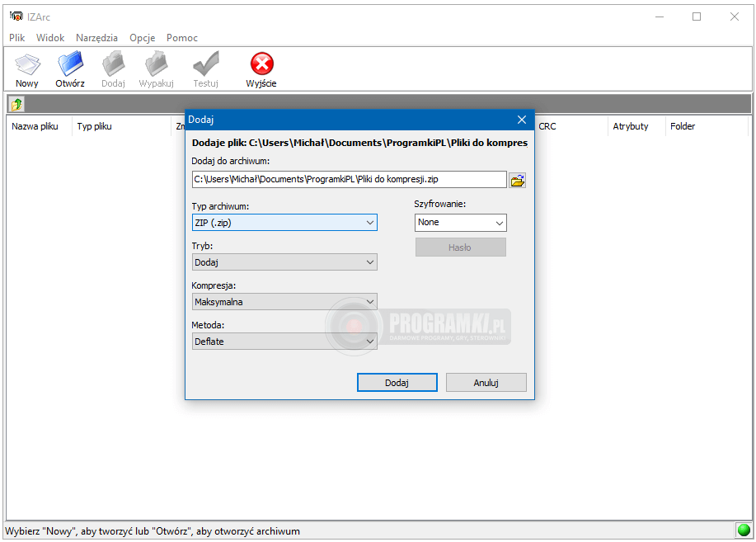This screenshot has height=542, width=756.
Task: Click the 'Dodaj do archiwum:' label
Action: click(x=231, y=161)
